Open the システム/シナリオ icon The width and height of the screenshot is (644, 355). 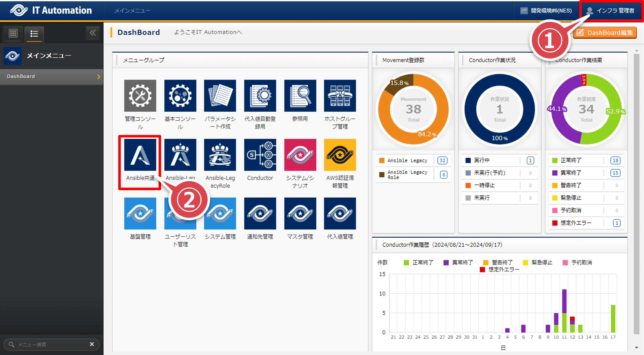[300, 155]
